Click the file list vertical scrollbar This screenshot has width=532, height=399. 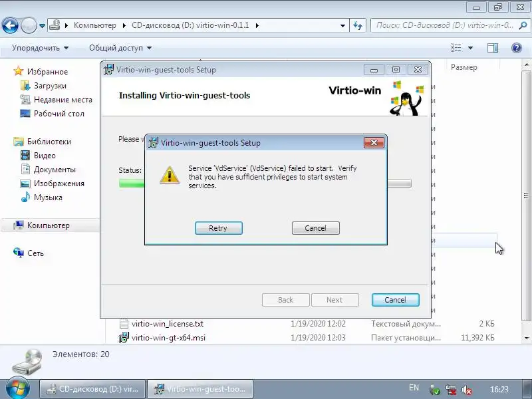(526, 196)
